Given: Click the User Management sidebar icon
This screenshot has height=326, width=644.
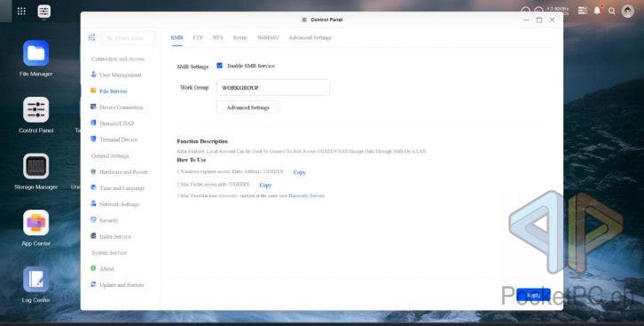Looking at the screenshot, I should click(93, 75).
